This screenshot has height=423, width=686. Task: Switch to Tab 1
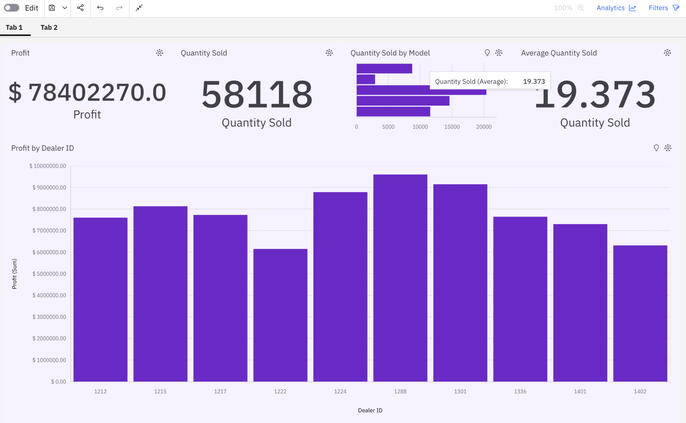click(x=14, y=27)
